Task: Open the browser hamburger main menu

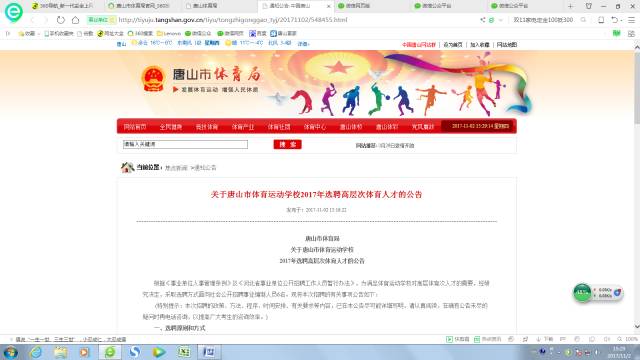Action: (631, 20)
